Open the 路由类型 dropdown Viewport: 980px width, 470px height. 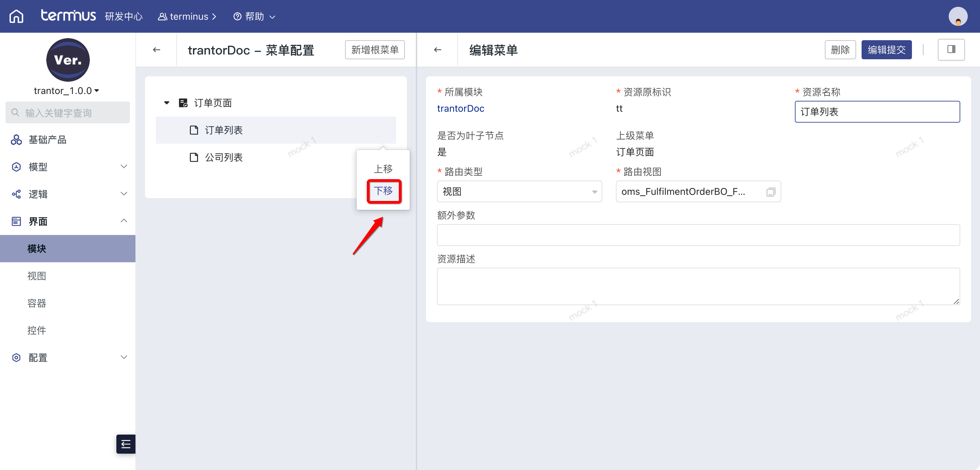(x=519, y=191)
